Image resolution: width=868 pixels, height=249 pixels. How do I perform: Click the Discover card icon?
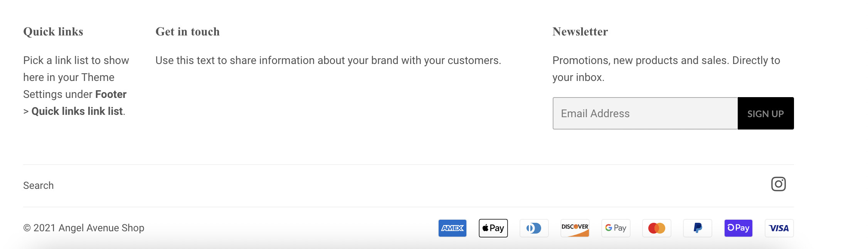click(x=575, y=228)
